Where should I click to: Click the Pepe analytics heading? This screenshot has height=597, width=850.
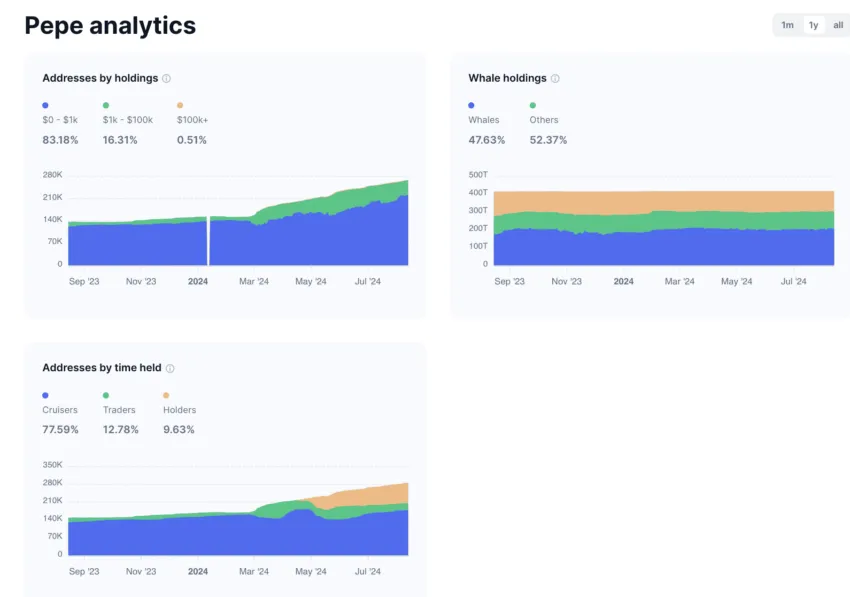tap(110, 25)
